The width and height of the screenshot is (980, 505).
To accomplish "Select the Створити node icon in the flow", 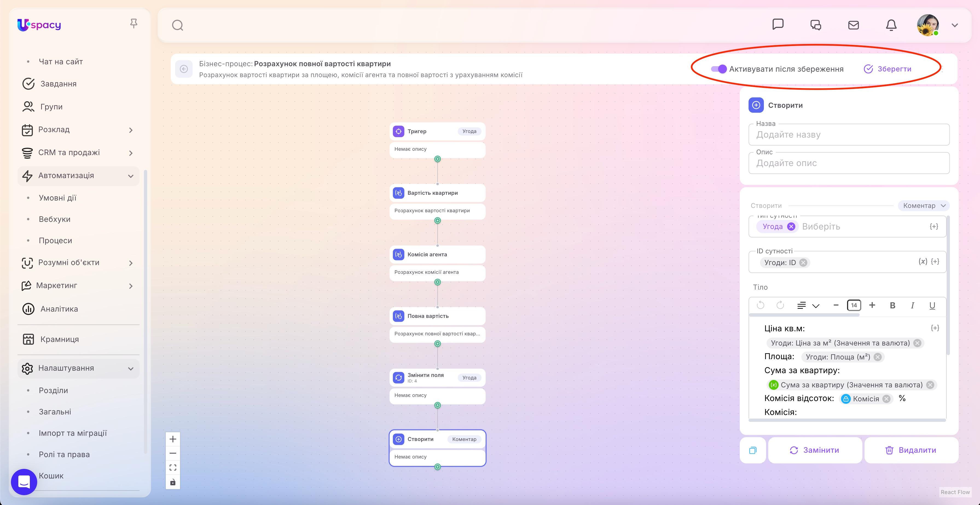I will point(398,439).
